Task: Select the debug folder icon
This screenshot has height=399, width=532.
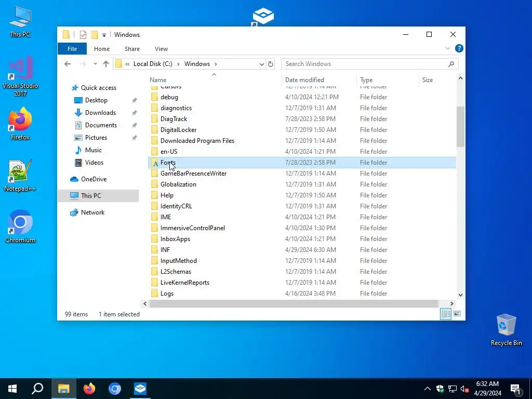Action: (155, 97)
